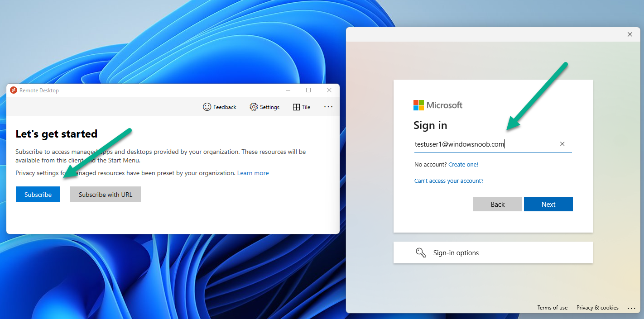The width and height of the screenshot is (644, 319).
Task: Click the 'Sign in' heading text
Action: [x=430, y=125]
